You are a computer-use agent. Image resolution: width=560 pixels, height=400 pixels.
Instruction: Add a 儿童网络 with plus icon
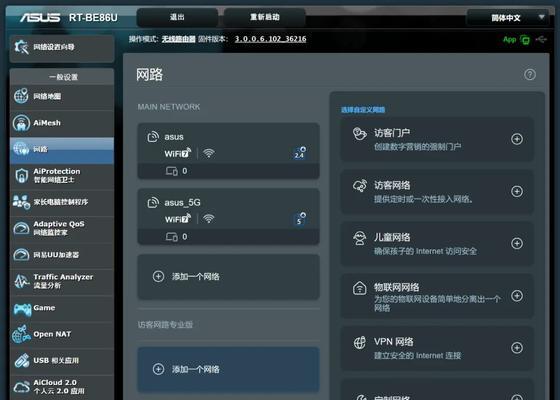[x=517, y=243]
